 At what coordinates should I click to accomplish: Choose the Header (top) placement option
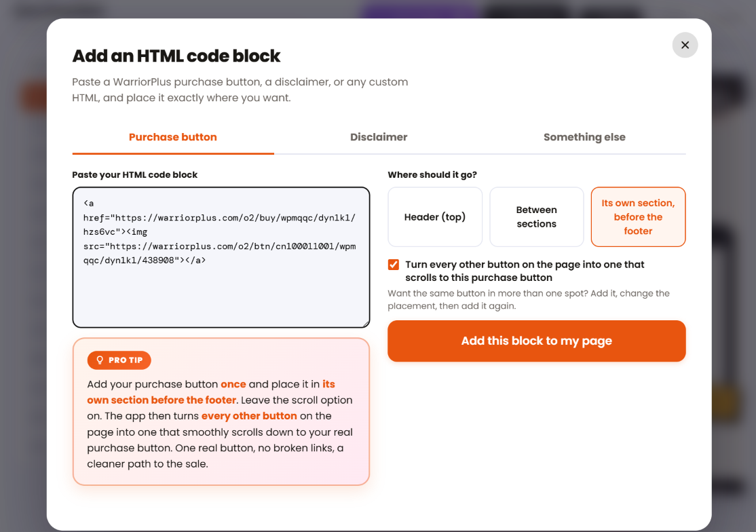click(x=435, y=217)
